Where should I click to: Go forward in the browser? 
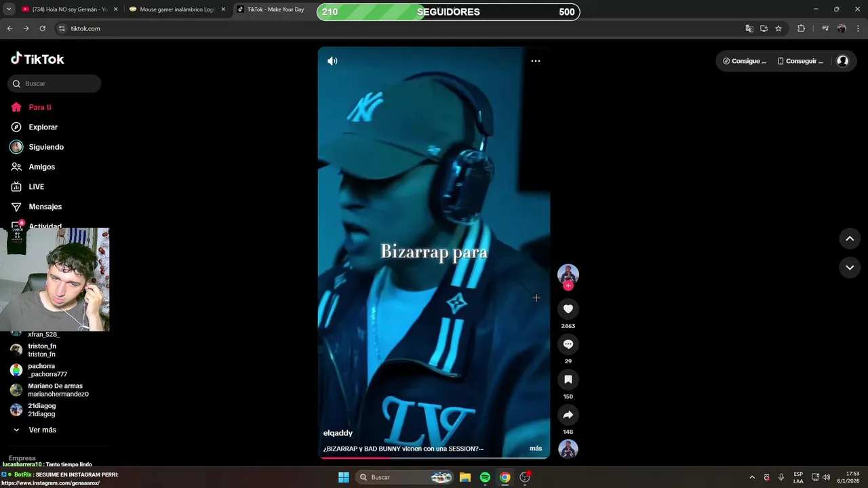point(26,28)
